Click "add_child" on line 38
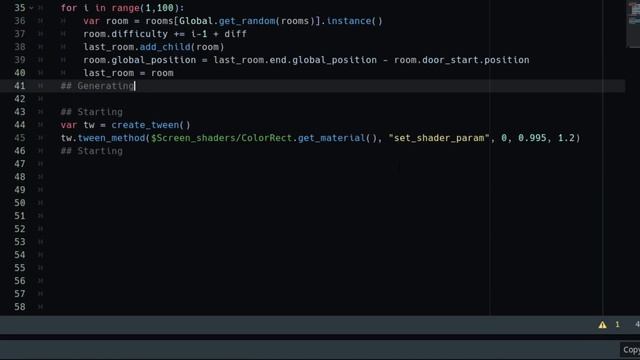 click(x=165, y=47)
